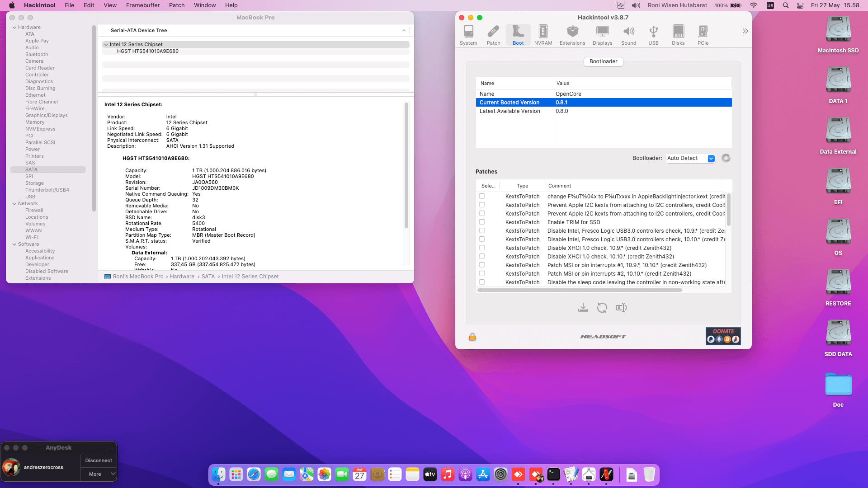868x488 pixels.
Task: Open the Bootloader Auto Detect dropdown
Action: point(691,158)
